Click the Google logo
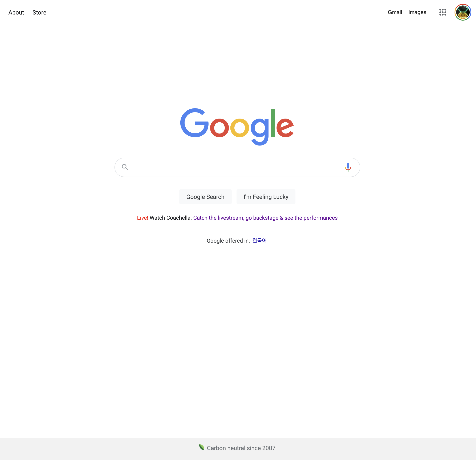Viewport: 476px width, 460px height. tap(237, 127)
